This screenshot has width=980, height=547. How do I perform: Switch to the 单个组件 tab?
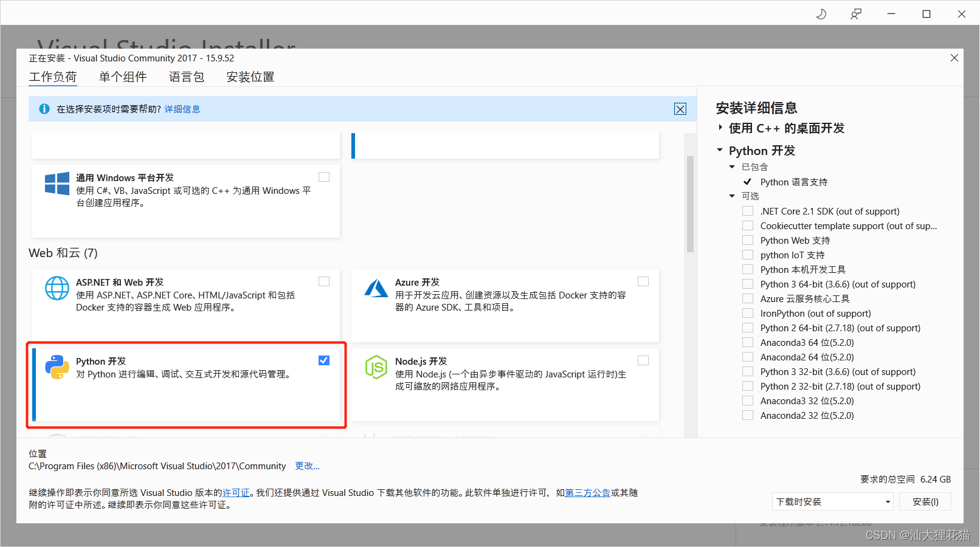(123, 77)
